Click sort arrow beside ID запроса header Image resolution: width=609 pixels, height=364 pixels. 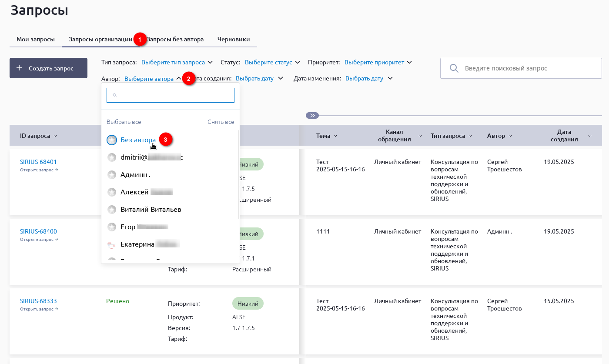(55, 136)
